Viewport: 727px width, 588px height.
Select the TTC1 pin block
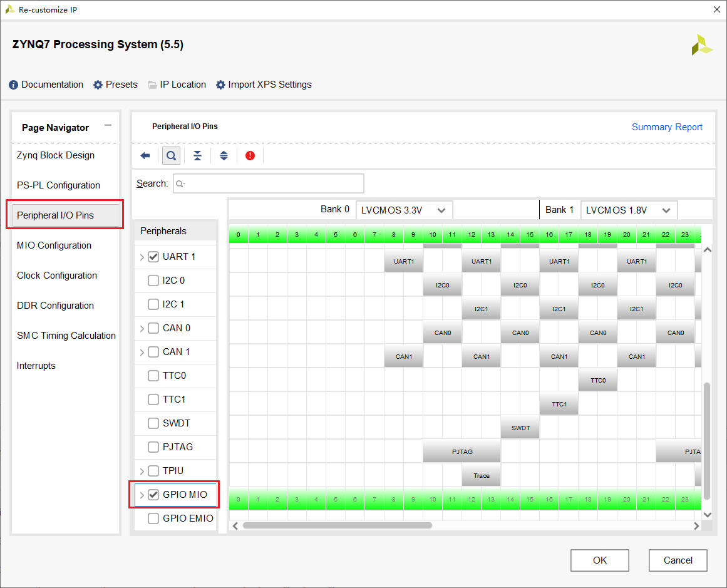[559, 405]
